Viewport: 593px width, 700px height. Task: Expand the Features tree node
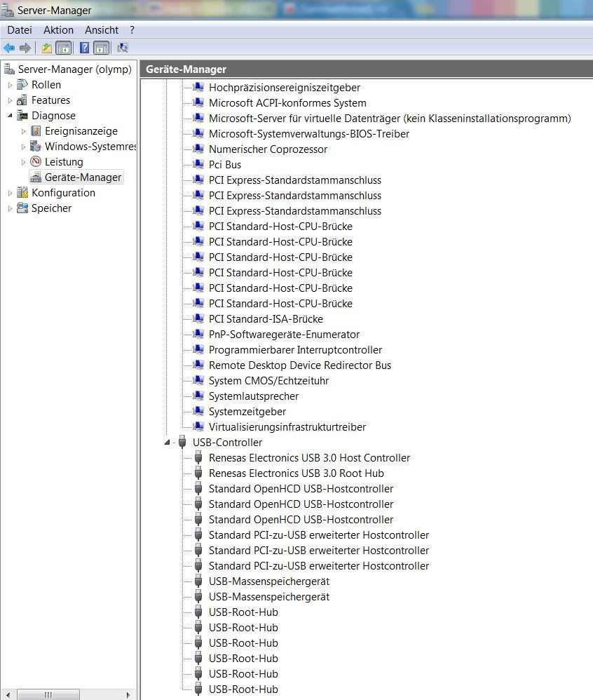click(10, 100)
